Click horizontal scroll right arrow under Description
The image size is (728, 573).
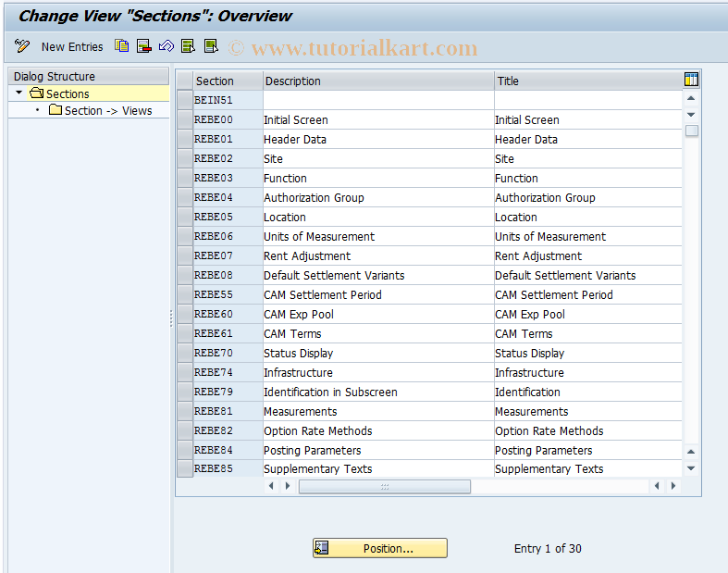288,486
